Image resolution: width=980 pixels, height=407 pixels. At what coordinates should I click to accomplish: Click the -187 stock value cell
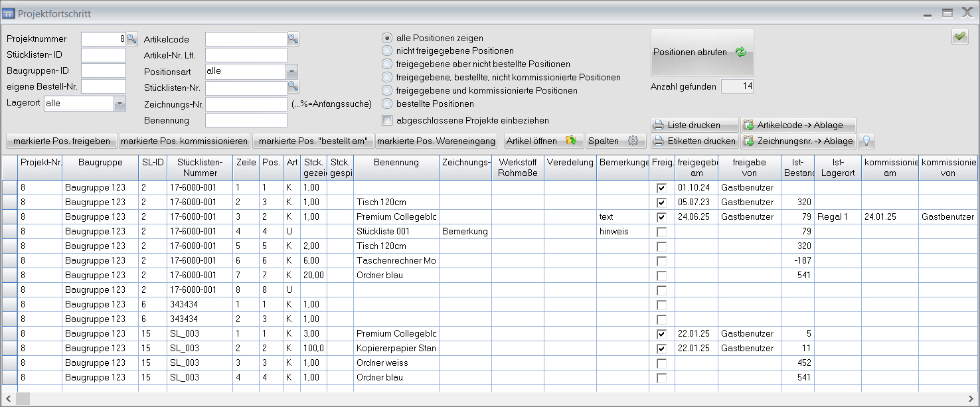click(798, 261)
